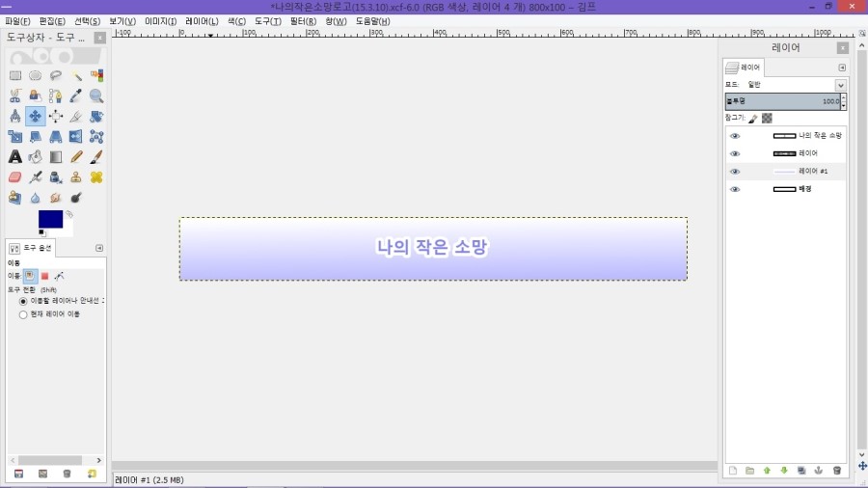868x488 pixels.
Task: Select the Text tool (A icon)
Action: pyautogui.click(x=14, y=157)
